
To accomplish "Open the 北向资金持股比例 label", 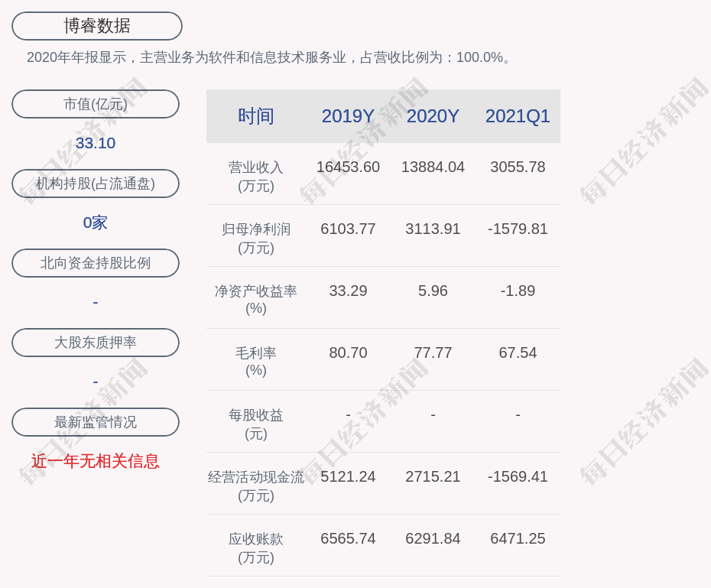I will pyautogui.click(x=96, y=263).
